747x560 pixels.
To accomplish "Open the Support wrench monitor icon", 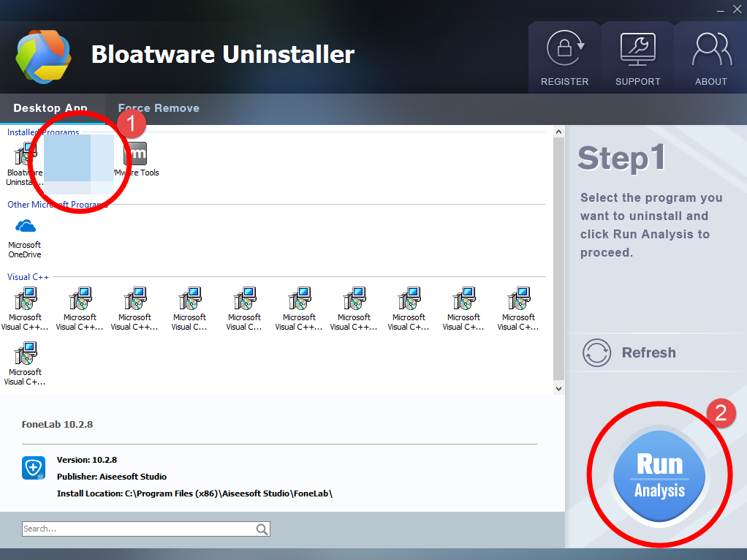I will pos(637,49).
